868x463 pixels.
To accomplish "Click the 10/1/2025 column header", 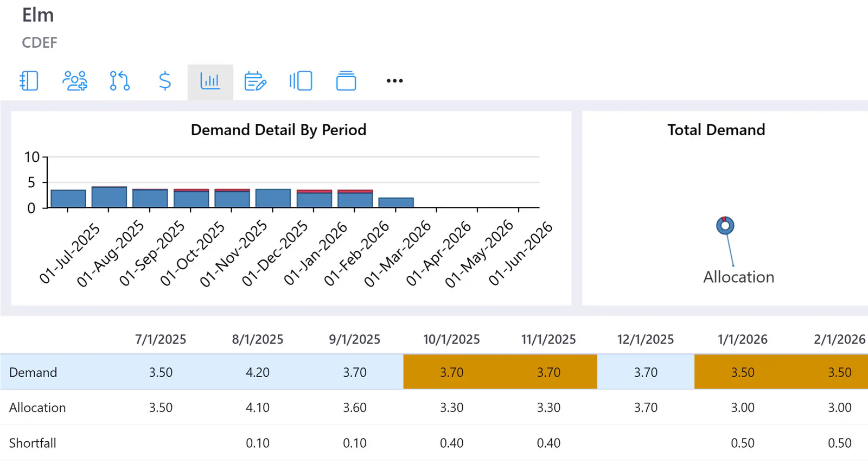I will tap(451, 339).
